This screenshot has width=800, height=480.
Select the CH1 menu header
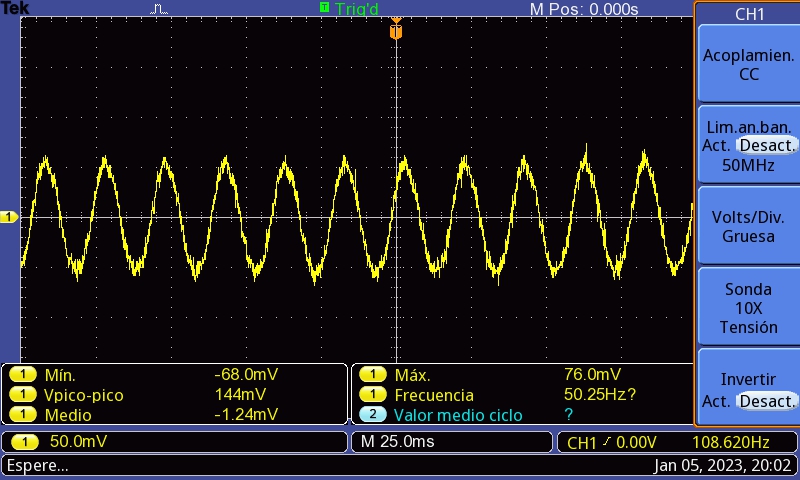point(749,14)
